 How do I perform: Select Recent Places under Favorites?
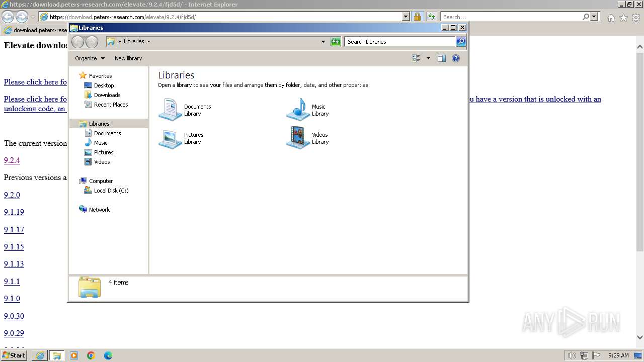pos(111,105)
